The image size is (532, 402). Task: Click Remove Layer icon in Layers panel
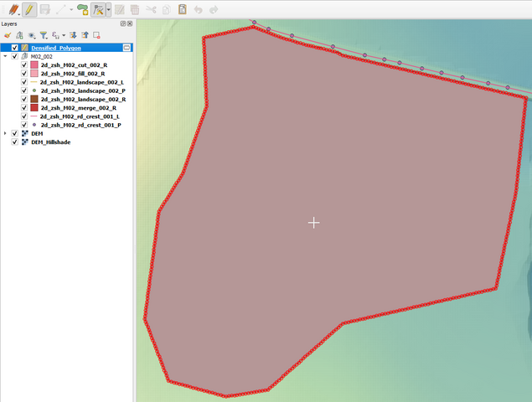97,35
